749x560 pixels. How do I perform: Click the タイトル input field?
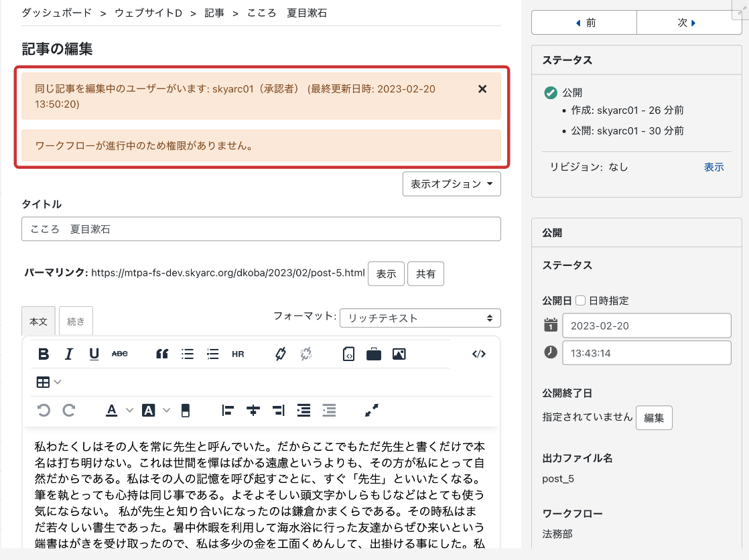tap(261, 229)
